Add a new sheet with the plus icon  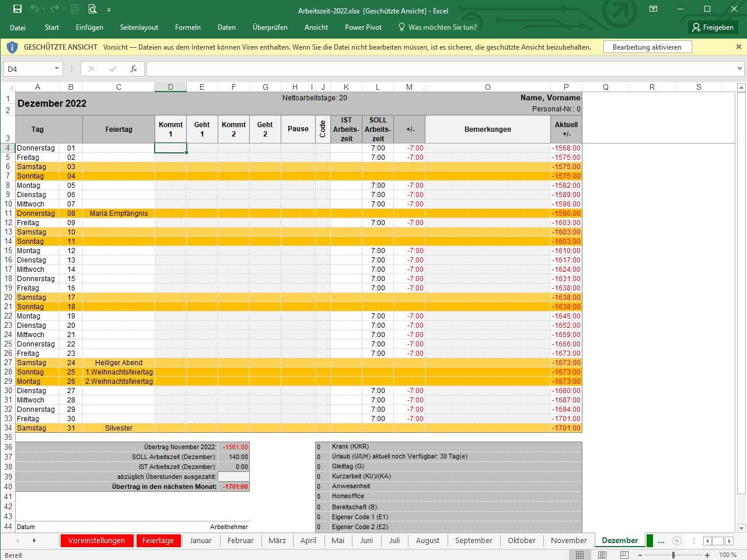[x=677, y=541]
